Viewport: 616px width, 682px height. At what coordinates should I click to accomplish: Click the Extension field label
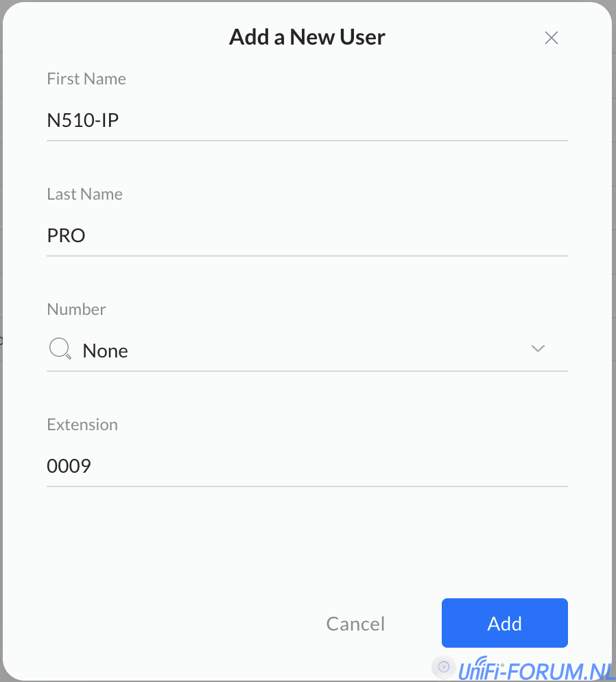coord(82,425)
